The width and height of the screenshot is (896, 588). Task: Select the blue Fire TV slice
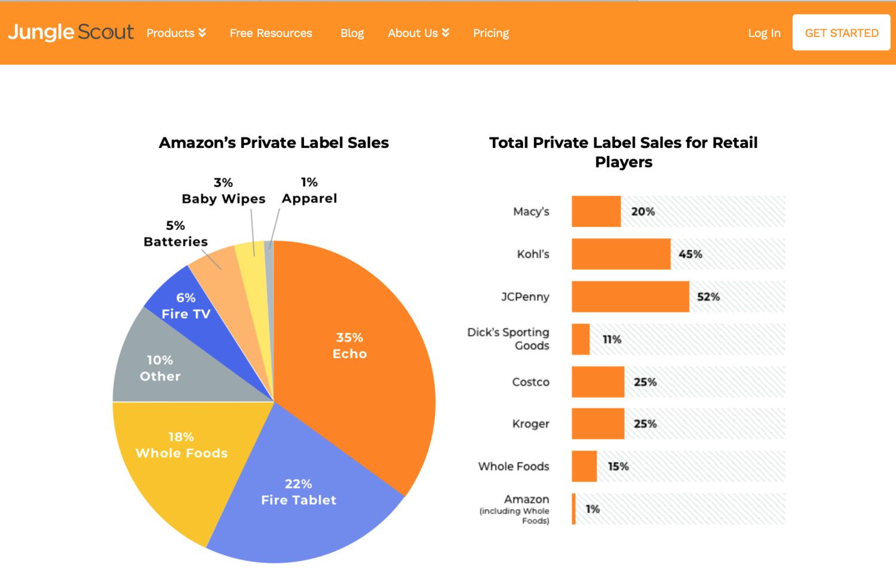pyautogui.click(x=191, y=304)
